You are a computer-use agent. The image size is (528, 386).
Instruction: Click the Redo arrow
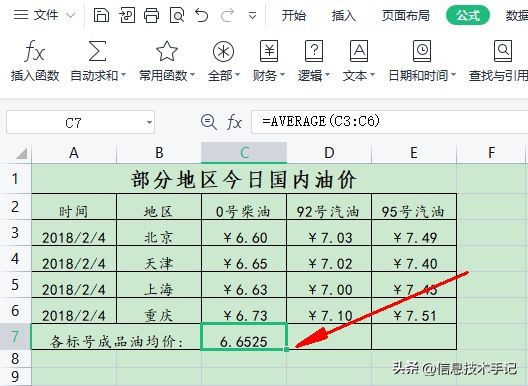[x=227, y=15]
